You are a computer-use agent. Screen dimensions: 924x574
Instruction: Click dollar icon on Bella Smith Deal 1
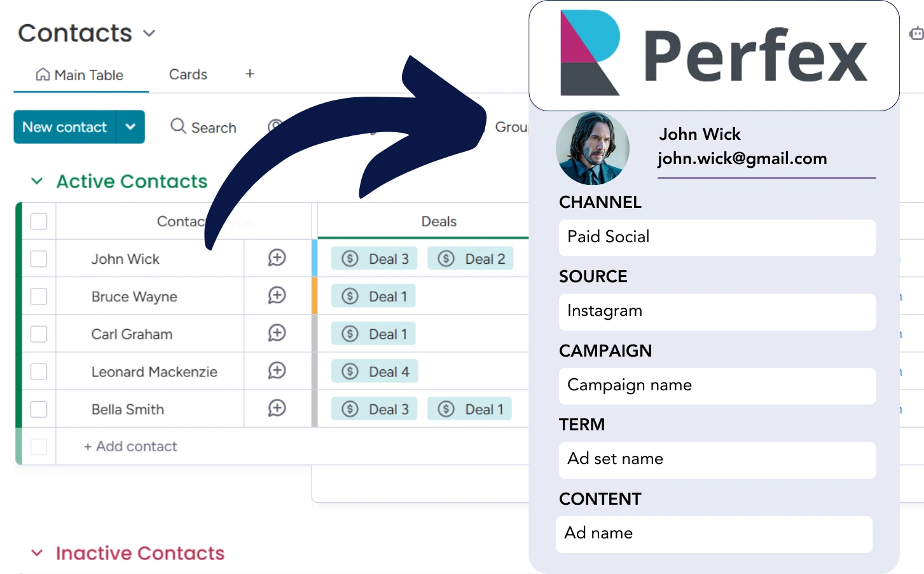click(x=446, y=409)
